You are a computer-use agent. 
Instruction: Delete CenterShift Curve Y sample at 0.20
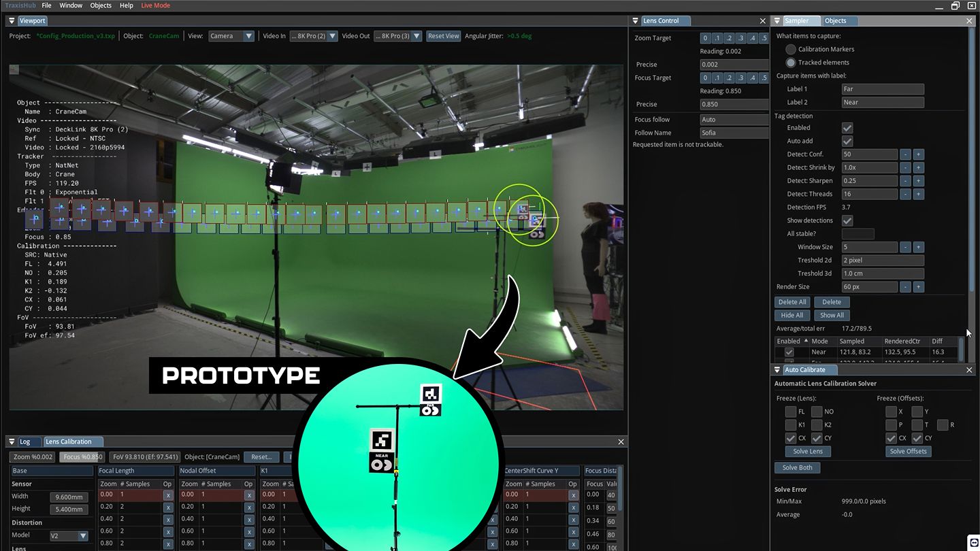coord(573,507)
